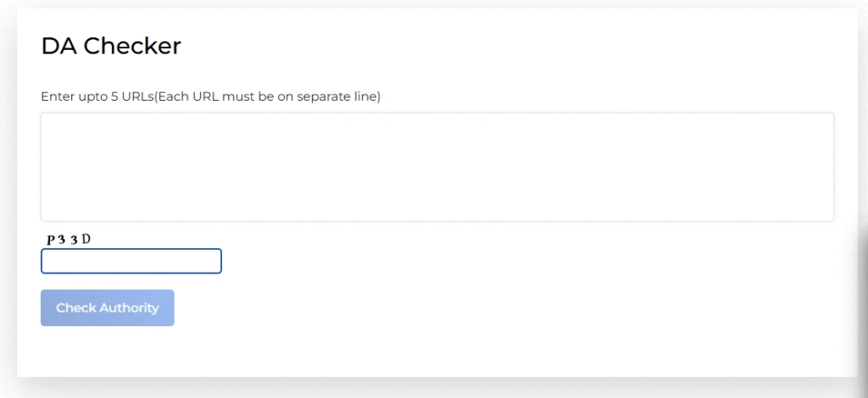Activate the empty URL list textarea
This screenshot has width=868, height=398.
[437, 167]
